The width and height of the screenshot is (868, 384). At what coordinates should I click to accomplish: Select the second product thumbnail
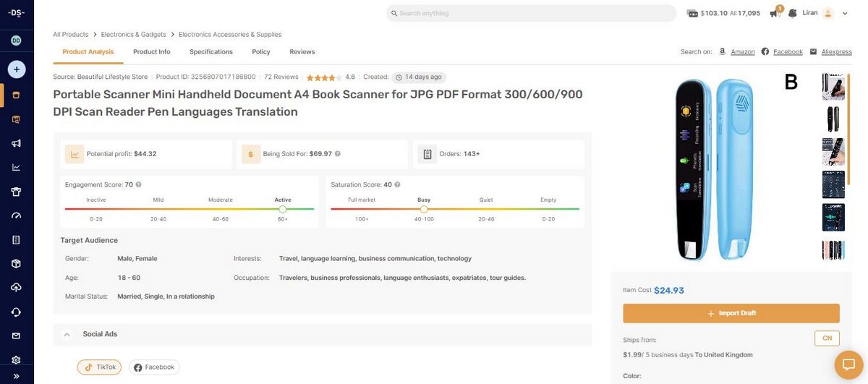pos(833,119)
